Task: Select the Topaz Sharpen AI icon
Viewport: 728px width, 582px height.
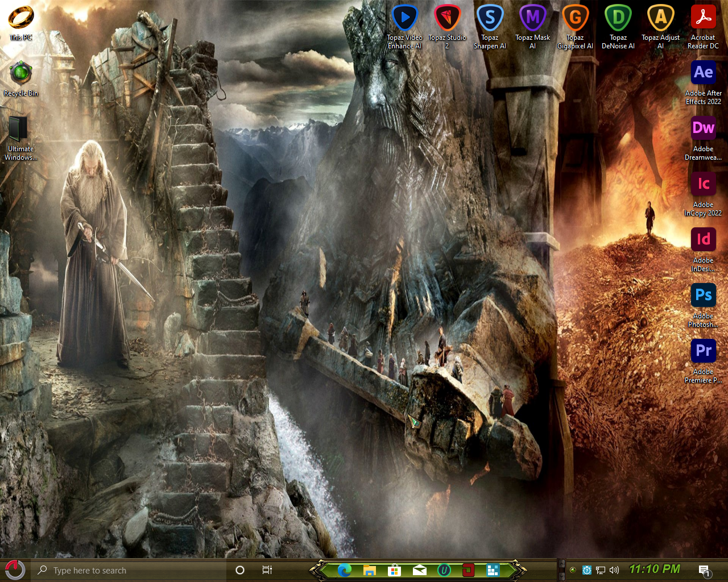Action: click(490, 27)
